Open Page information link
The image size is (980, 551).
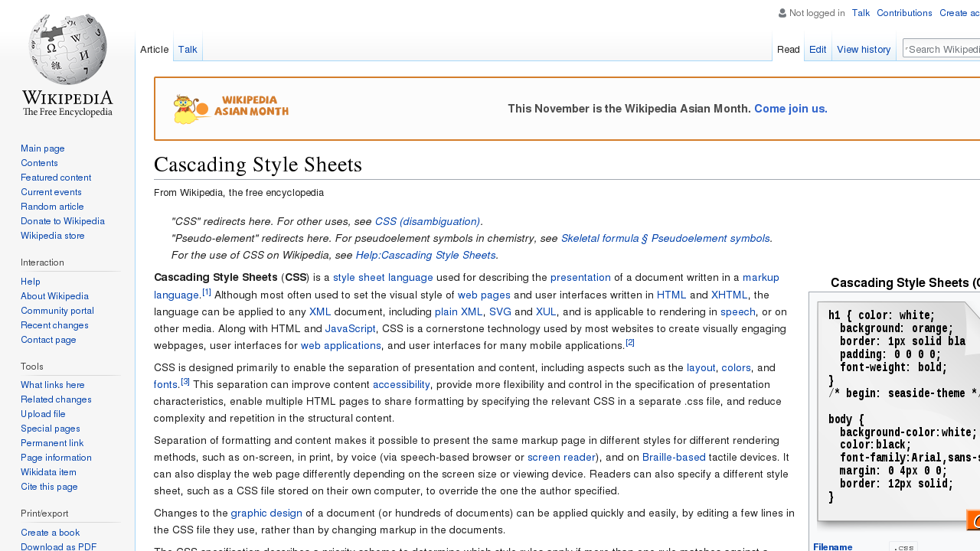(x=56, y=458)
